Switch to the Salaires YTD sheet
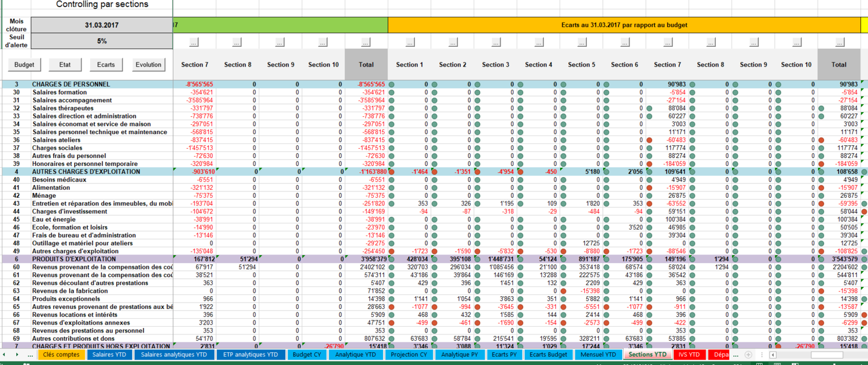868x365 pixels. pyautogui.click(x=111, y=355)
